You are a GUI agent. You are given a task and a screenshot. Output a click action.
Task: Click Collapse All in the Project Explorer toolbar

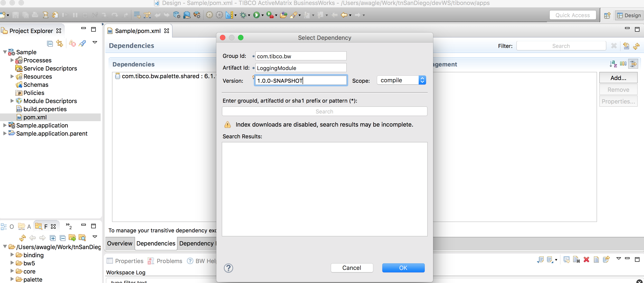click(50, 44)
